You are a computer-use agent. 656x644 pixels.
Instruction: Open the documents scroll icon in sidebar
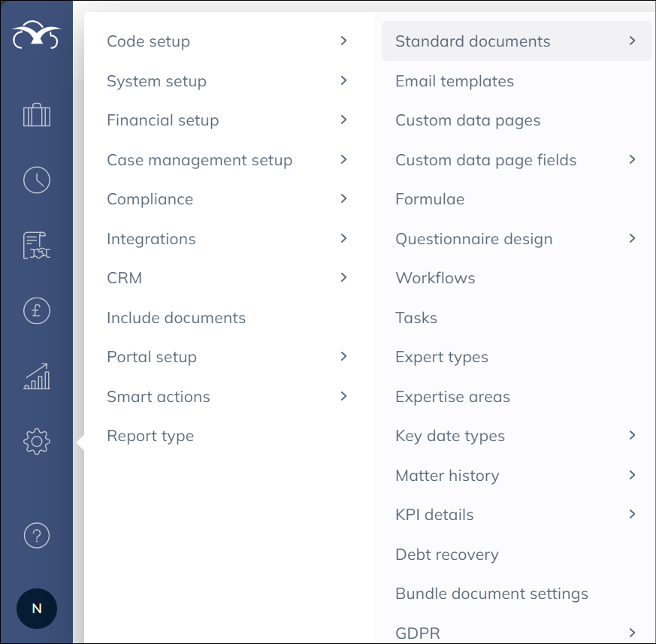point(37,246)
